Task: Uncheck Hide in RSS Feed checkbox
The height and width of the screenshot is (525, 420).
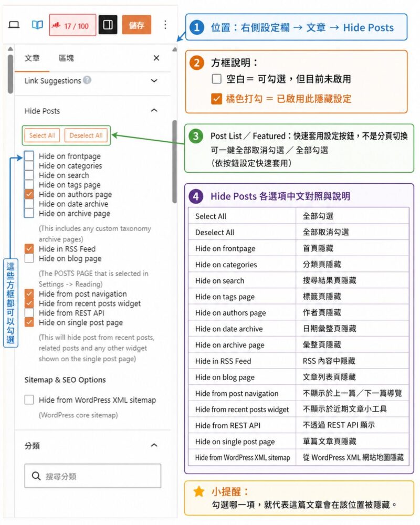Action: click(29, 248)
